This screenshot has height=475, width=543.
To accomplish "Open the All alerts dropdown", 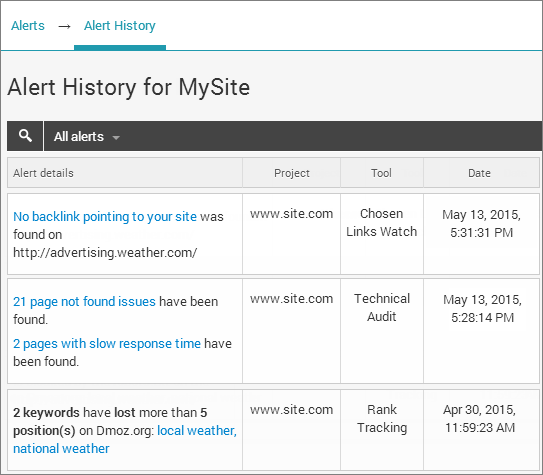I will 87,136.
